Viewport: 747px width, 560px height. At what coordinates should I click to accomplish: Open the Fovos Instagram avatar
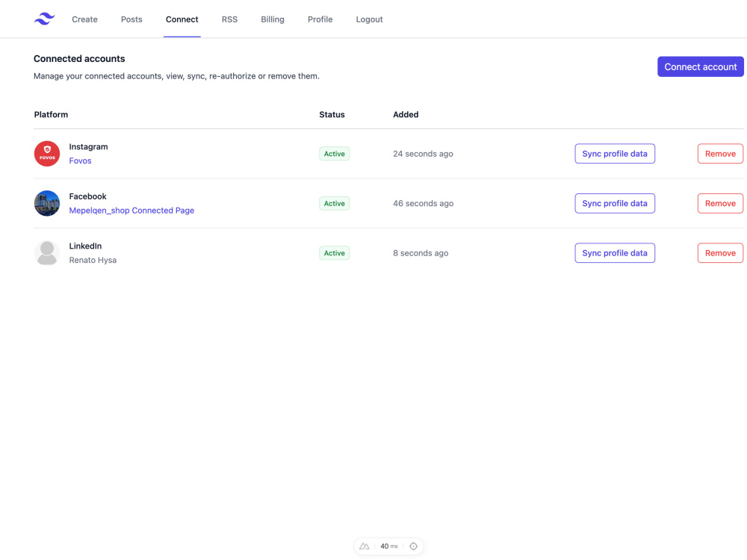(x=46, y=153)
